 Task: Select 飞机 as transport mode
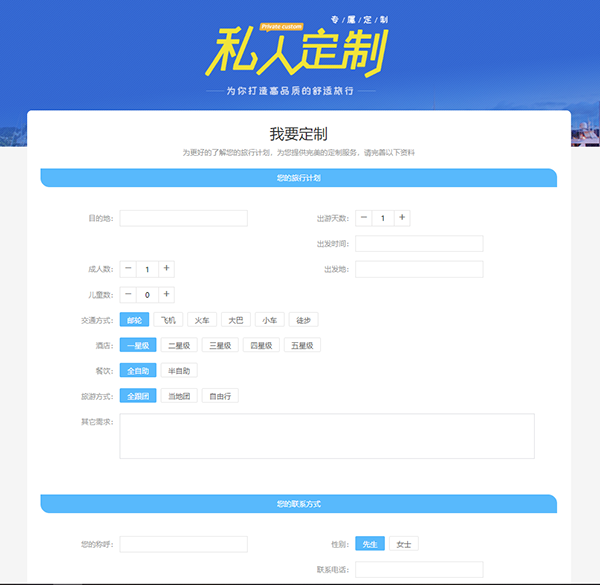[168, 320]
